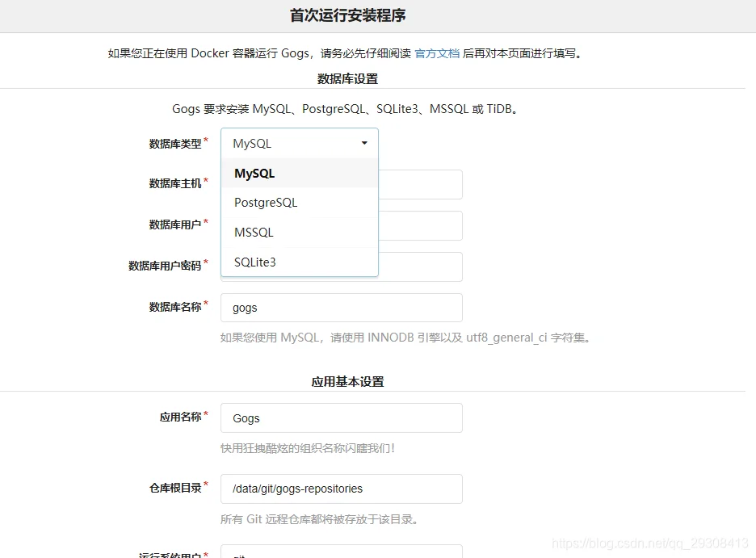Click the 数据库类型 field label
The width and height of the screenshot is (756, 558).
175,144
